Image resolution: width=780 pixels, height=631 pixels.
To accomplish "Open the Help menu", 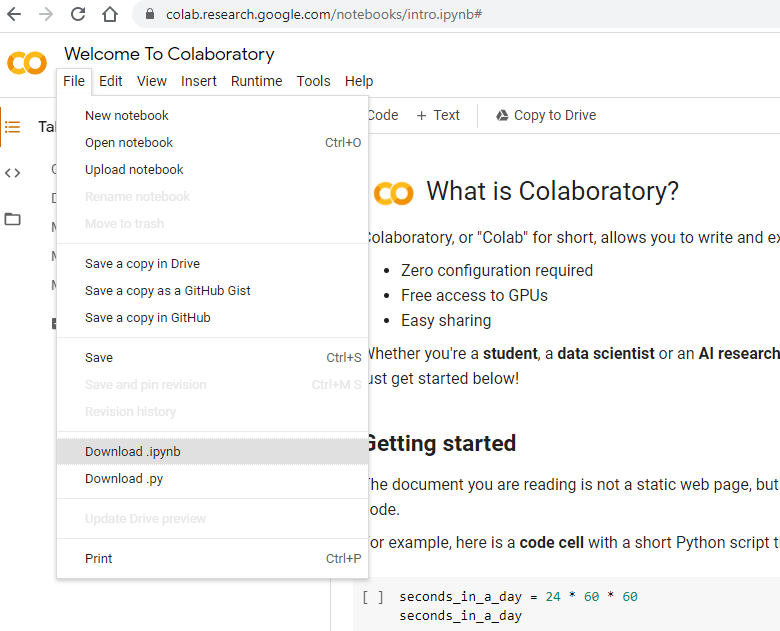I will pyautogui.click(x=359, y=81).
